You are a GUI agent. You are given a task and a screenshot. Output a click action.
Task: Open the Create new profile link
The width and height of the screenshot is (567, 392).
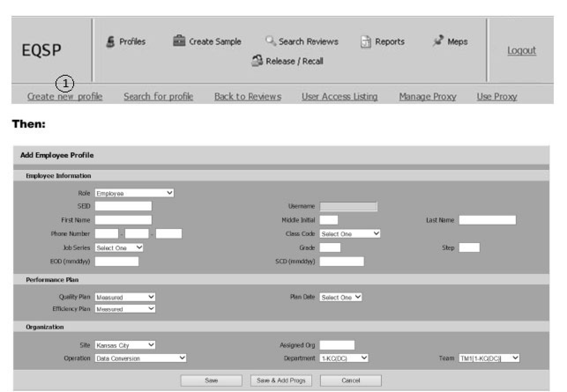[65, 97]
